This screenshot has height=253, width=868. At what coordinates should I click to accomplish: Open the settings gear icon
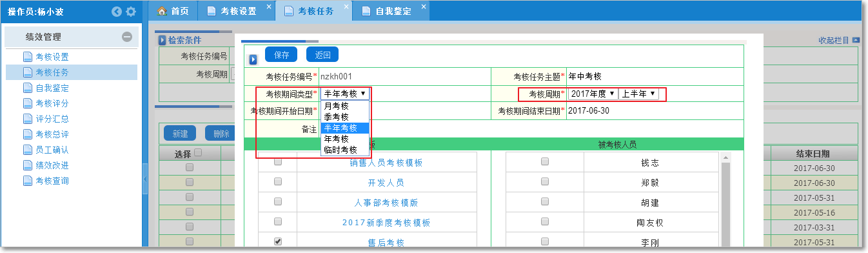(131, 12)
